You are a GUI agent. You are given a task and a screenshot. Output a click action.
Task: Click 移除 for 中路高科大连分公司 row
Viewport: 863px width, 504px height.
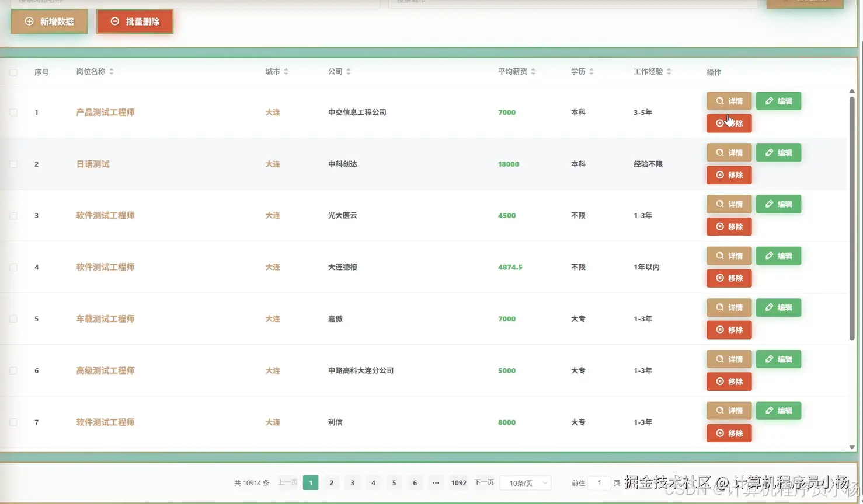(729, 381)
